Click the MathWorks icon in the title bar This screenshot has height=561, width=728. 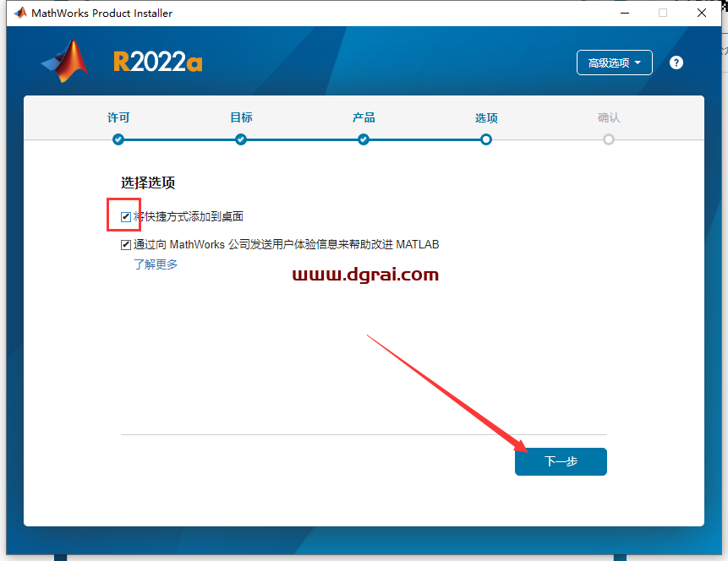pyautogui.click(x=20, y=13)
